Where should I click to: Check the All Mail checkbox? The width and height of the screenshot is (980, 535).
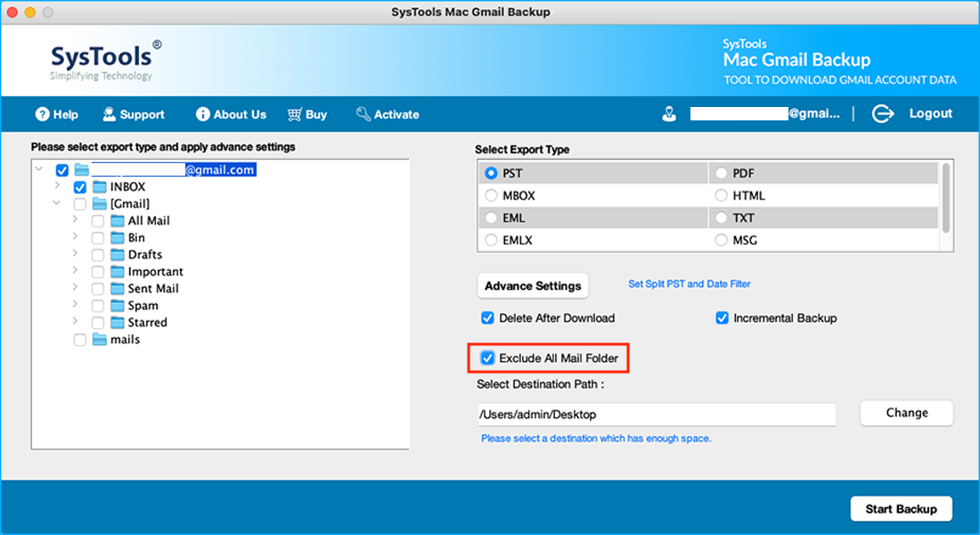pyautogui.click(x=97, y=221)
